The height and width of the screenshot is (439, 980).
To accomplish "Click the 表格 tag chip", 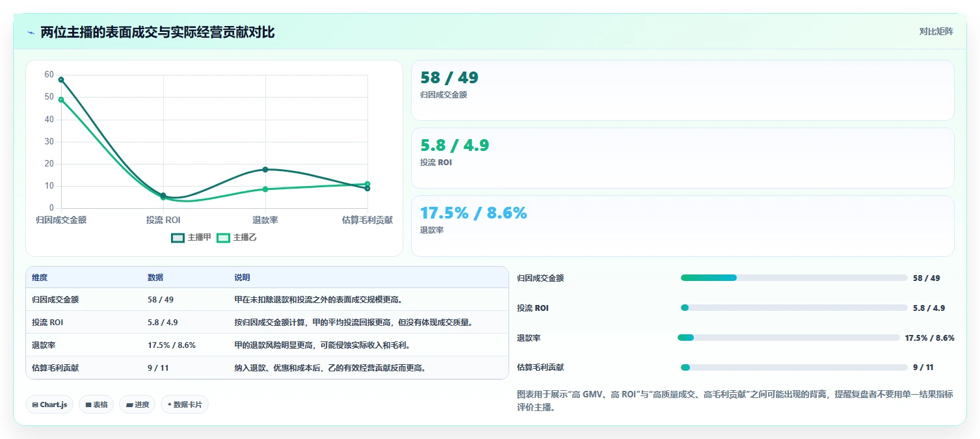I will tap(96, 405).
